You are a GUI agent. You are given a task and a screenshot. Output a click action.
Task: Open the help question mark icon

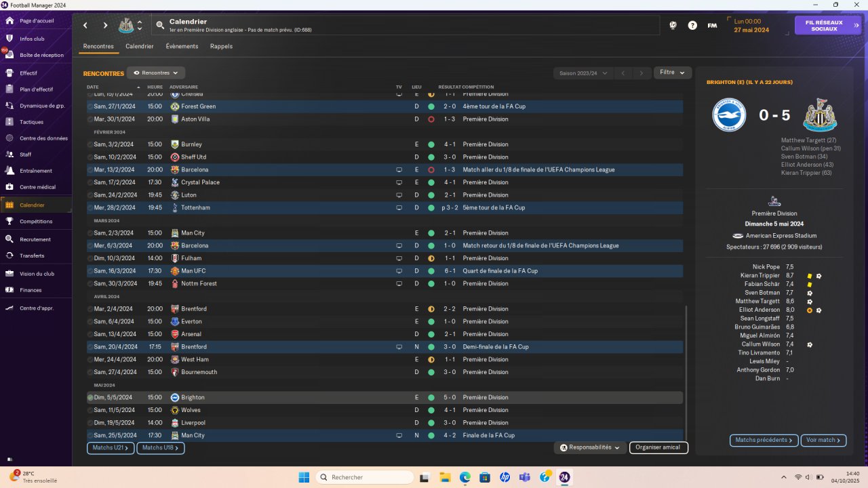pos(692,25)
